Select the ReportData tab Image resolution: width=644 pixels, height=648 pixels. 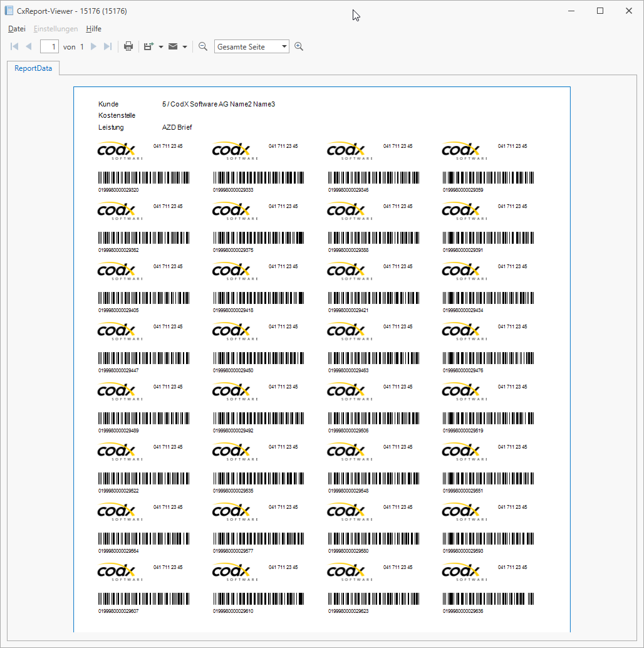click(33, 68)
